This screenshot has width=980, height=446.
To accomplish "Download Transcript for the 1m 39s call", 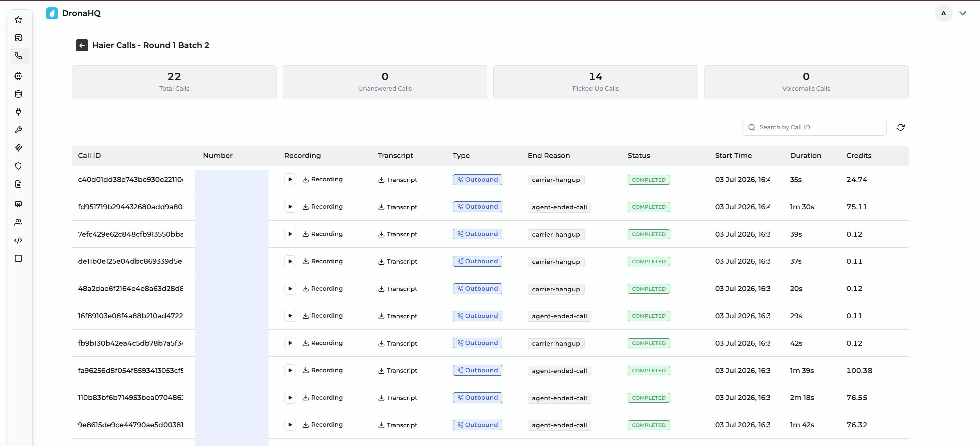I will [398, 371].
